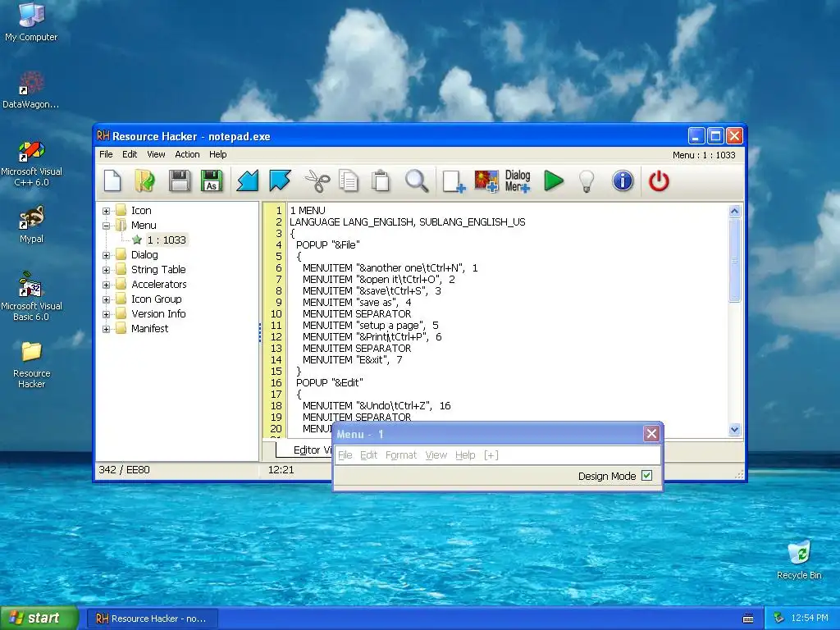Screen dimensions: 840x630
Task: Click the light bulb icon
Action: [x=587, y=181]
